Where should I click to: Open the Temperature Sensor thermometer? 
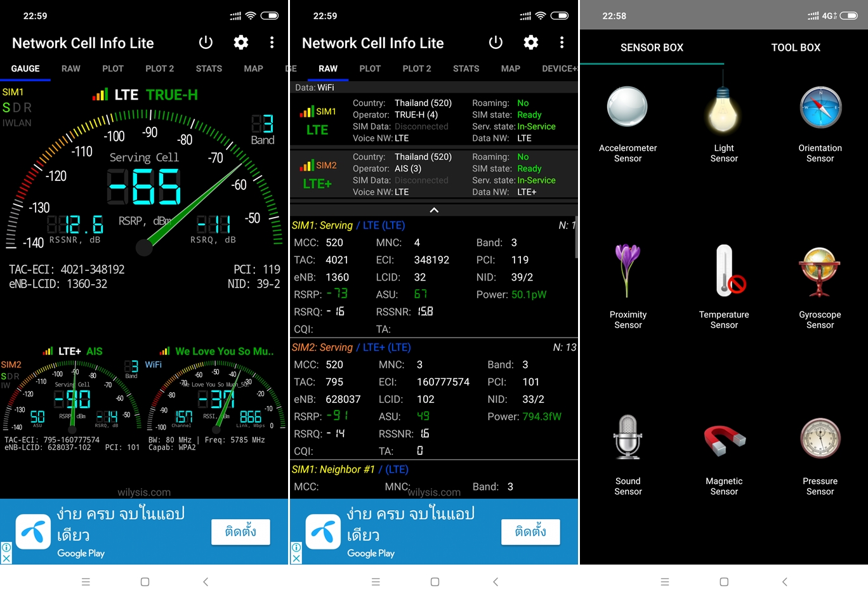click(725, 272)
